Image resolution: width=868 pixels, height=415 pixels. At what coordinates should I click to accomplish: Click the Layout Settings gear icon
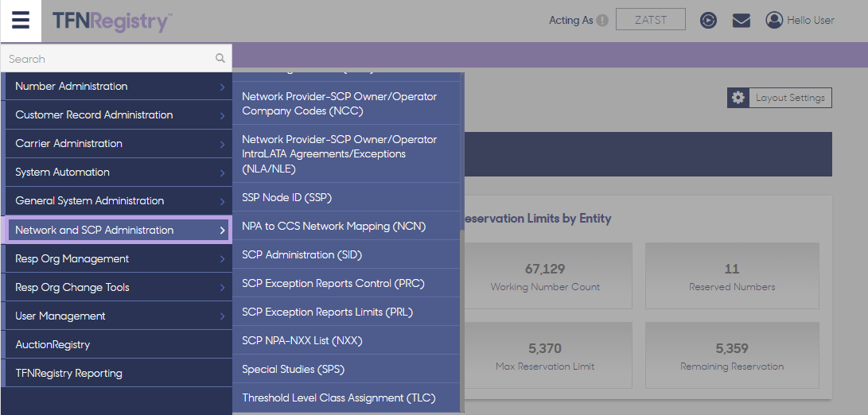coord(738,98)
